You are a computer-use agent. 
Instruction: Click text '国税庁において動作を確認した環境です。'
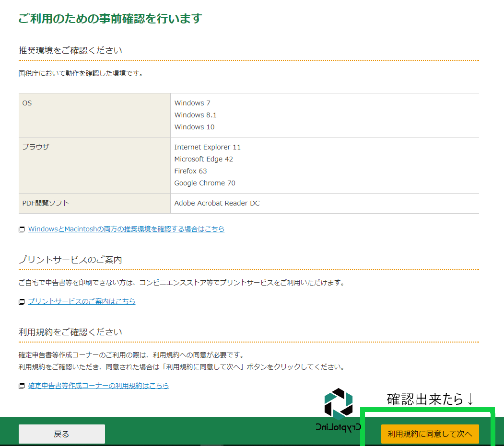(81, 73)
